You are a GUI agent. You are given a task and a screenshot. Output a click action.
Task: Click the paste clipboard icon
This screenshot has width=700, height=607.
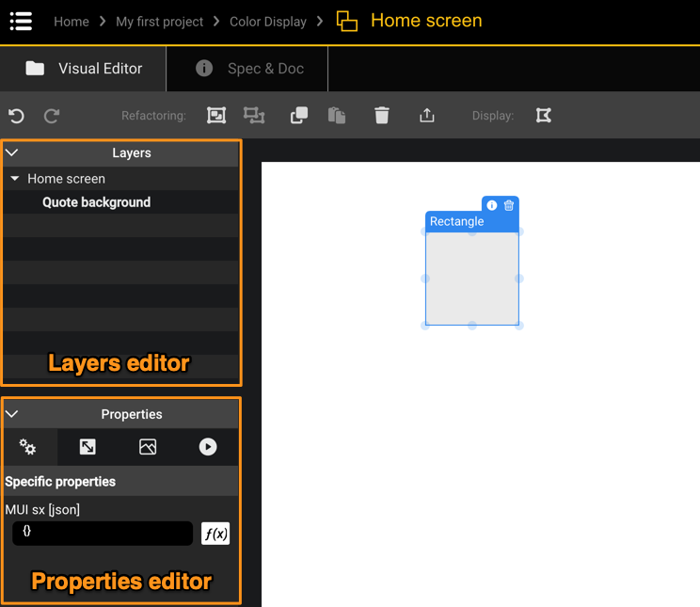coord(337,115)
